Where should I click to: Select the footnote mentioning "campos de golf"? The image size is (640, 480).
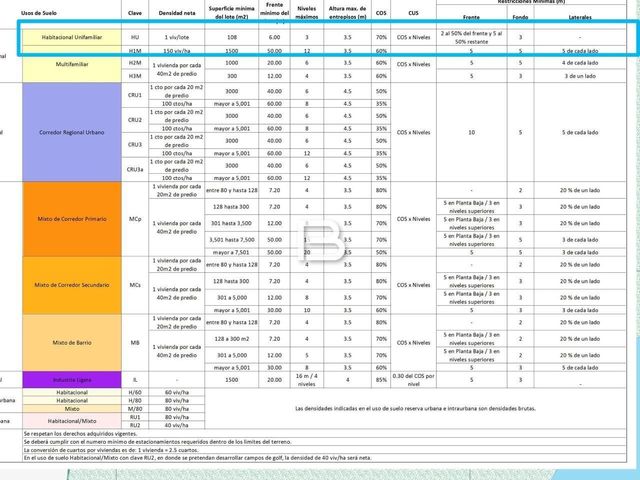[198, 458]
